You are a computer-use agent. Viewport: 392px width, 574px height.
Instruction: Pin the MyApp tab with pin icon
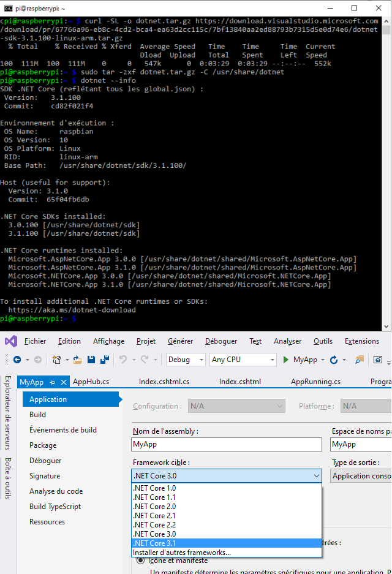coord(52,382)
